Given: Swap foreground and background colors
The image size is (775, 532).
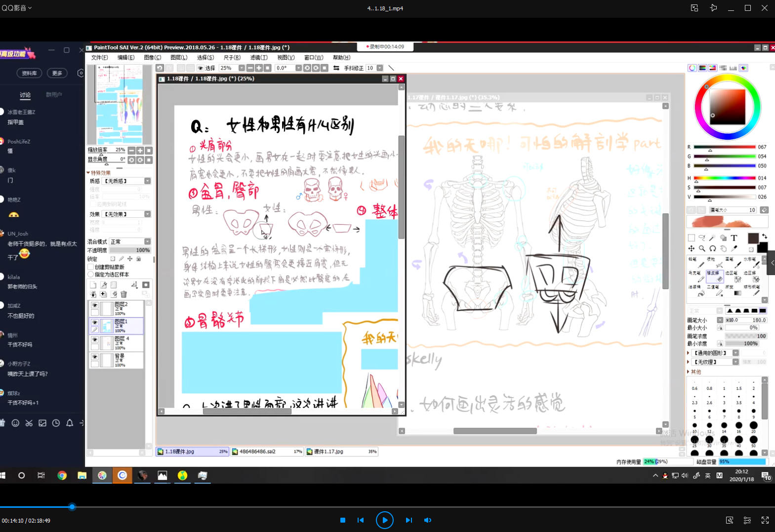Looking at the screenshot, I should [x=764, y=237].
